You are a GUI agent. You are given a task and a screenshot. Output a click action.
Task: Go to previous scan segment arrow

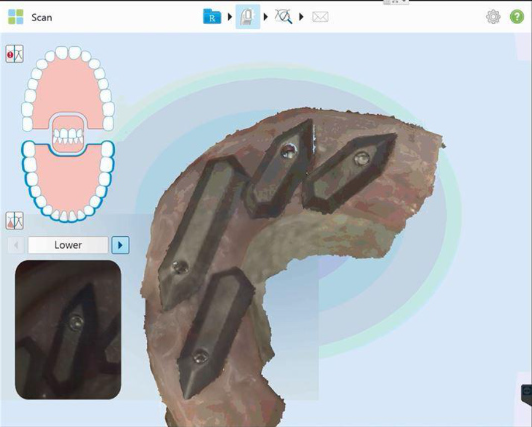coord(16,245)
